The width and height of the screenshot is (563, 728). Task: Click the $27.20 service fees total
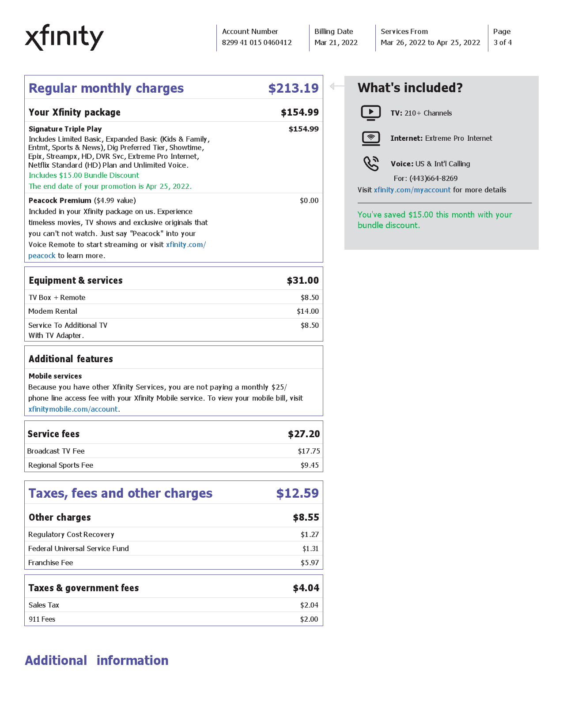304,434
